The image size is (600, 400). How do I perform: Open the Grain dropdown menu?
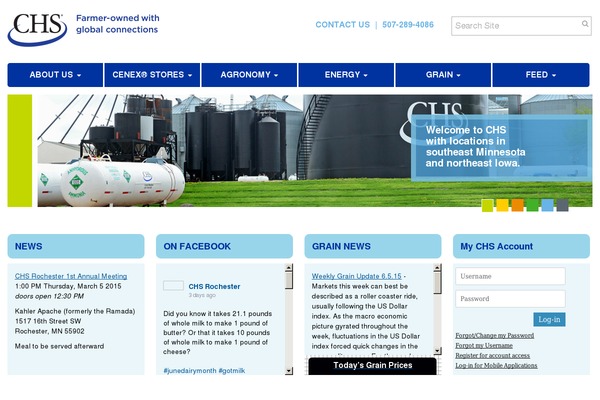click(443, 75)
